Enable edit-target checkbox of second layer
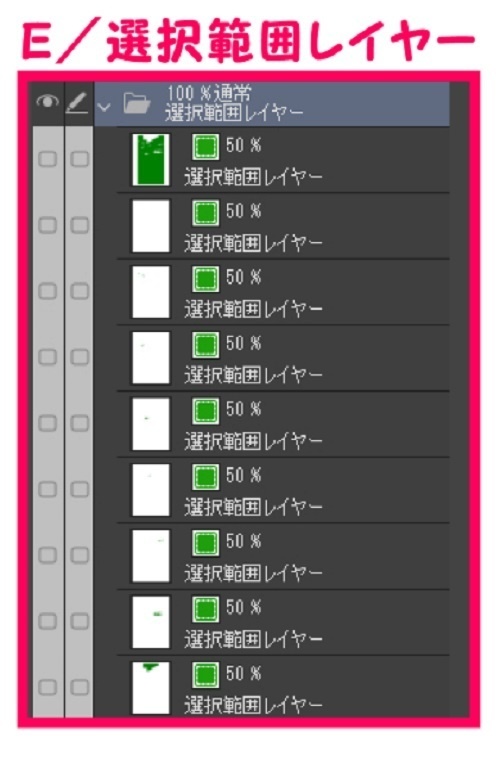The image size is (500, 757). (80, 225)
